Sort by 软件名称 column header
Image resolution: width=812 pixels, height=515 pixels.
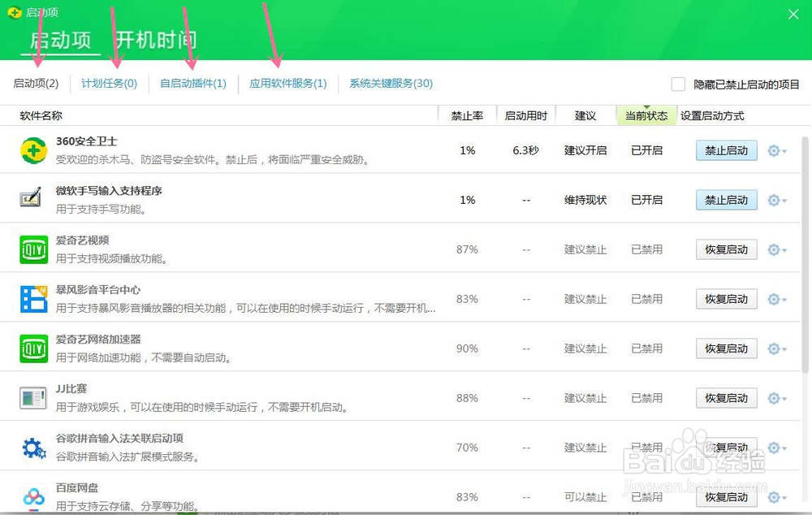(x=41, y=116)
